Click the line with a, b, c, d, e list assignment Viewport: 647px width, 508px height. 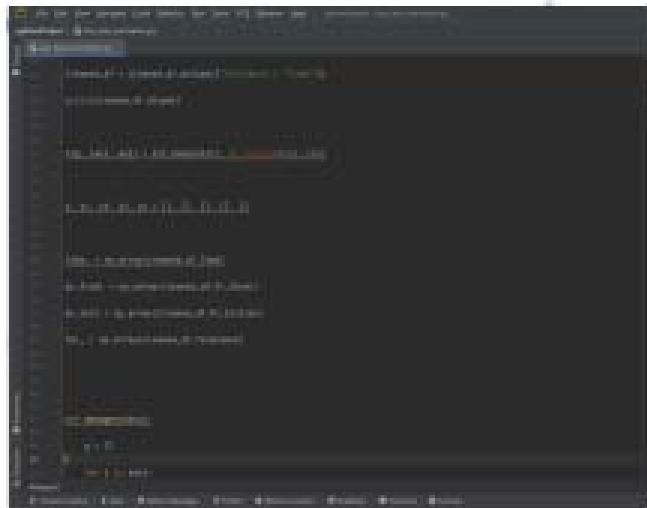point(155,207)
